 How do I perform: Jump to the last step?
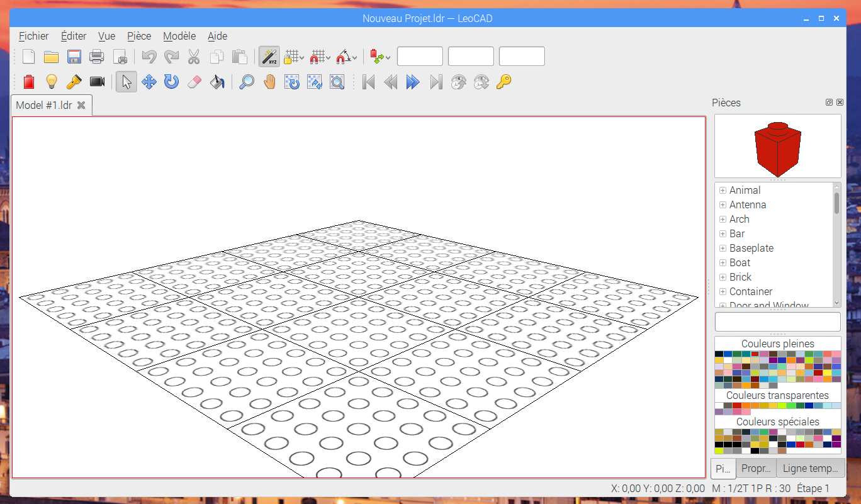click(x=436, y=82)
